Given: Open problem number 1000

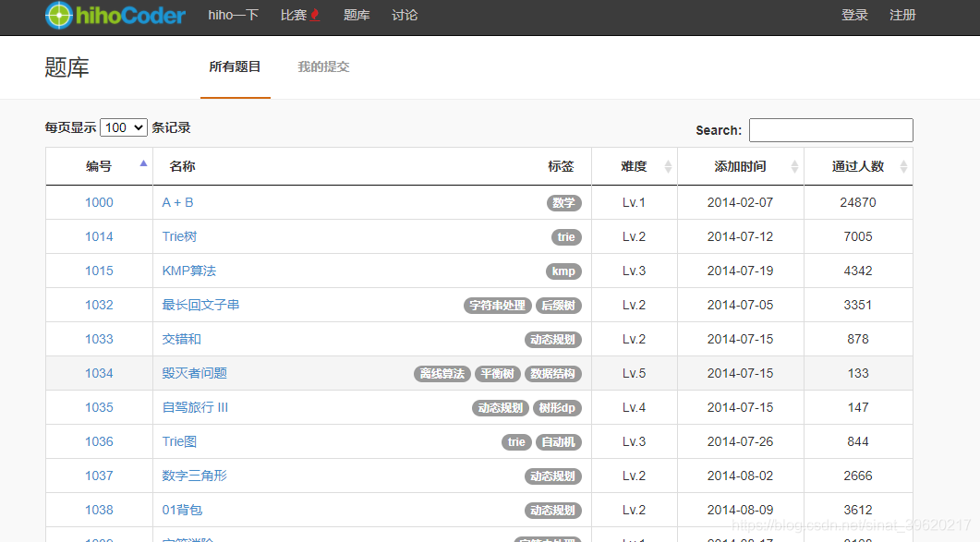Looking at the screenshot, I should (x=99, y=202).
